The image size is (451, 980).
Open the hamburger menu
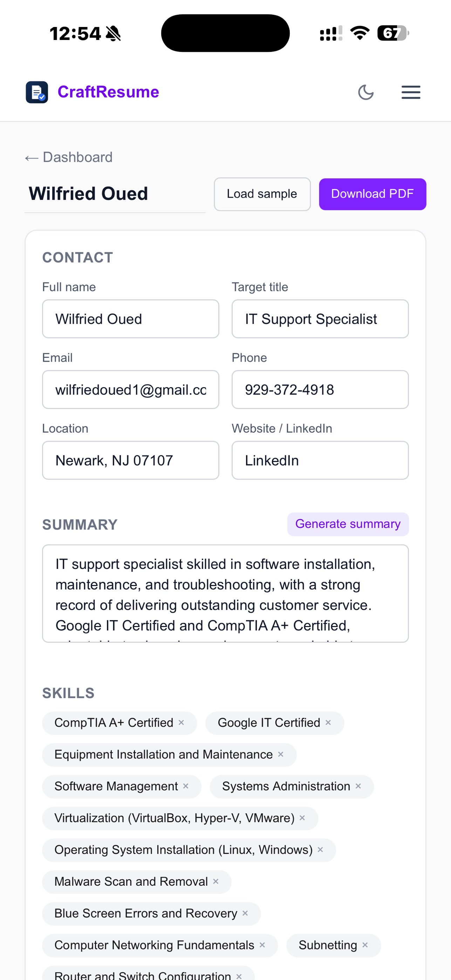[x=411, y=93]
